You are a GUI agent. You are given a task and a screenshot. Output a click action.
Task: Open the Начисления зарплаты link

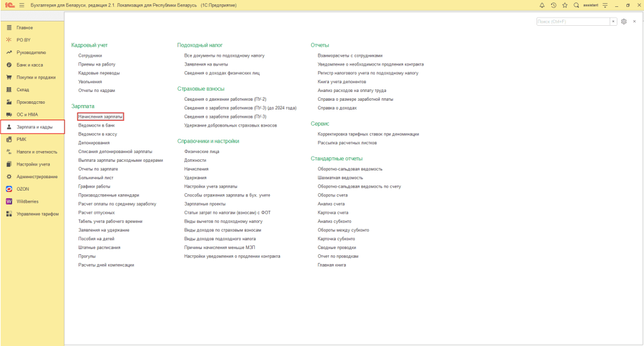tap(100, 116)
